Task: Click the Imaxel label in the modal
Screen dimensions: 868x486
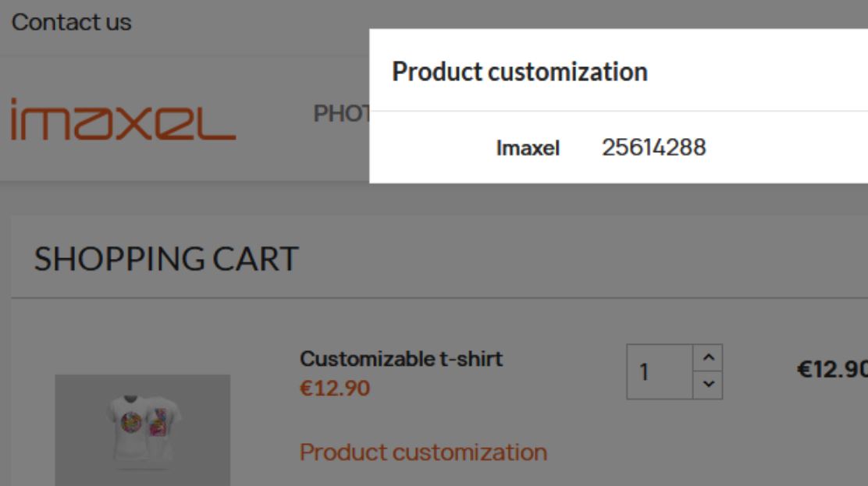Action: click(x=528, y=147)
